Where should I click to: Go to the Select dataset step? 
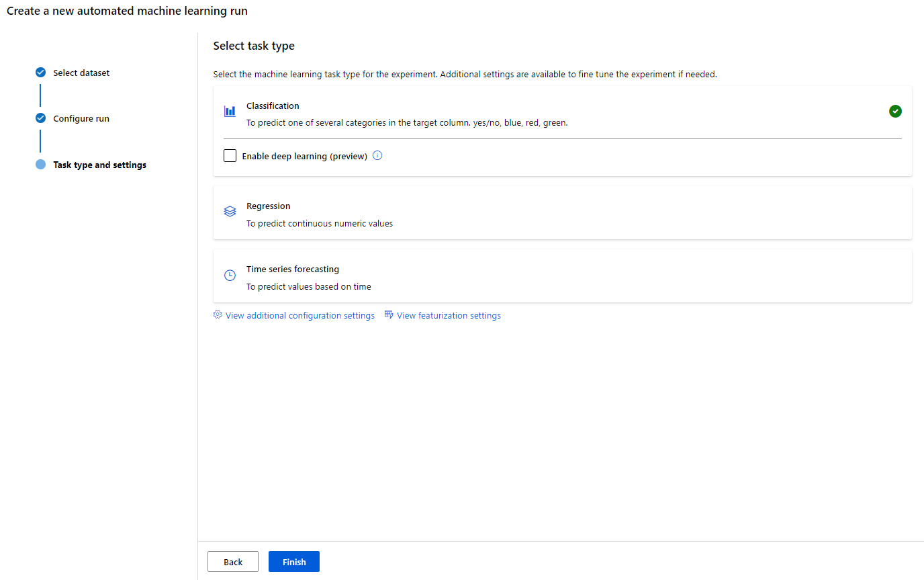(81, 73)
